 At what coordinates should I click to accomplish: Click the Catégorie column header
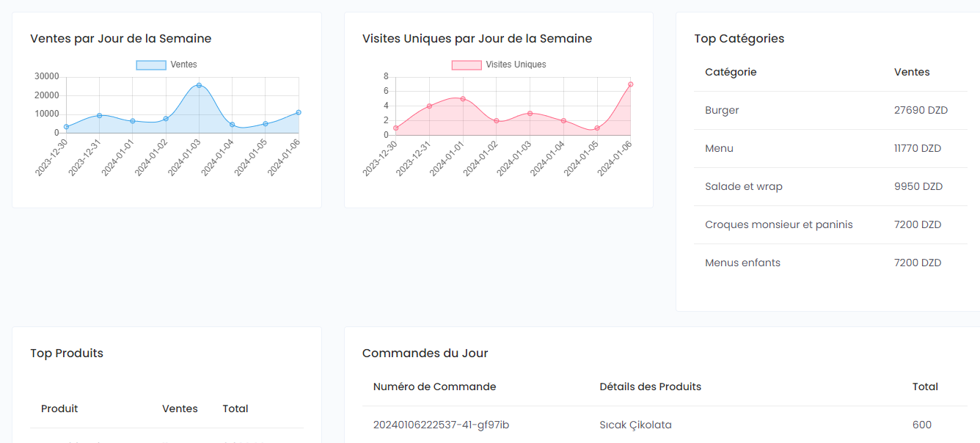(x=731, y=73)
